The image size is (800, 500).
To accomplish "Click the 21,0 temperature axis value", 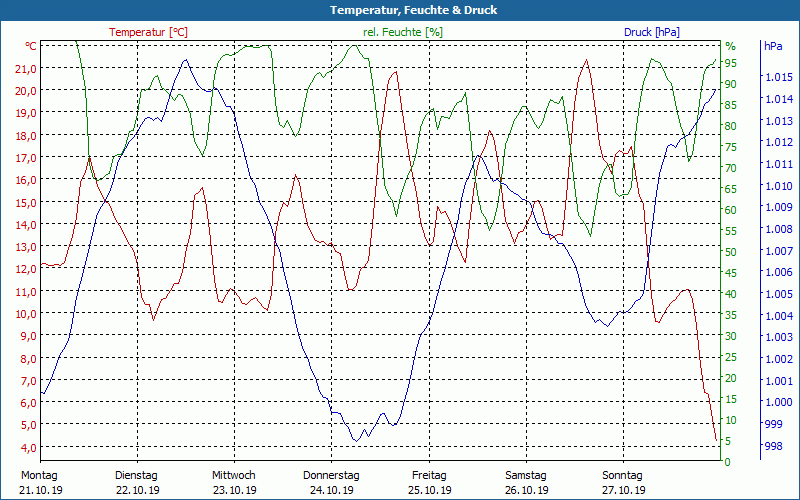I will pyautogui.click(x=25, y=68).
